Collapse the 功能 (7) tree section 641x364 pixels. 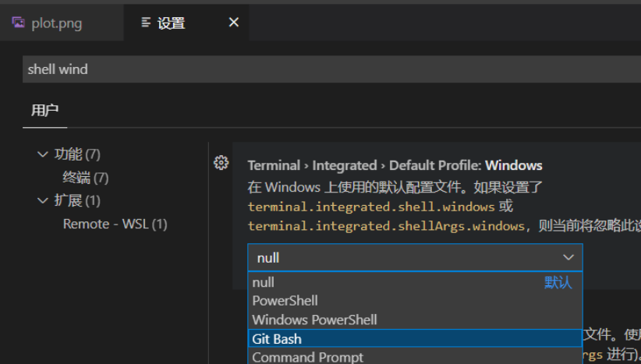point(43,154)
